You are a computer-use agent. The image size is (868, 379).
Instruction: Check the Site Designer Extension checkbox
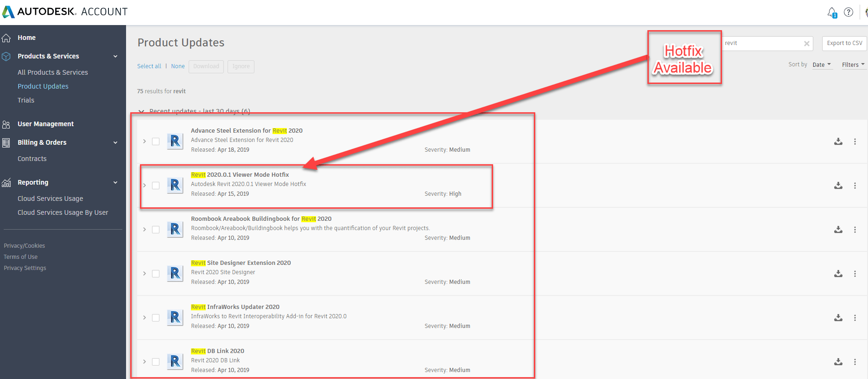coord(156,274)
